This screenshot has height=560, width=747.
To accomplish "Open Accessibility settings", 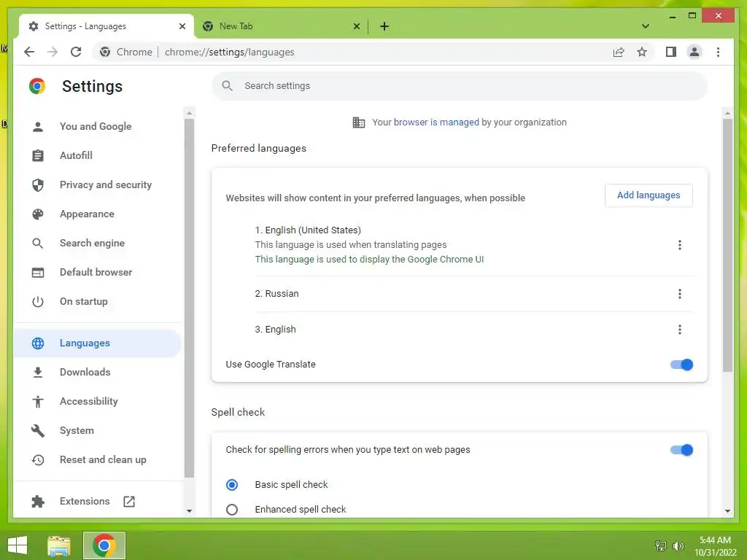I will point(88,402).
